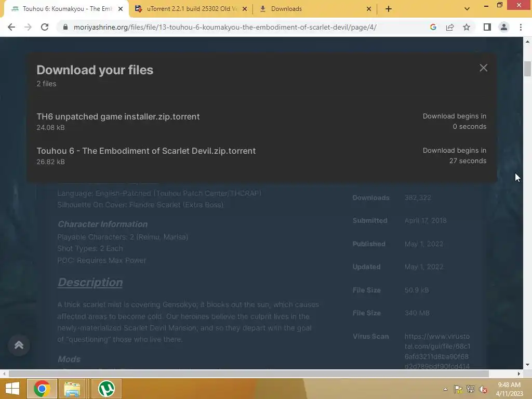The height and width of the screenshot is (399, 532).
Task: Open Chrome from the taskbar
Action: point(42,389)
